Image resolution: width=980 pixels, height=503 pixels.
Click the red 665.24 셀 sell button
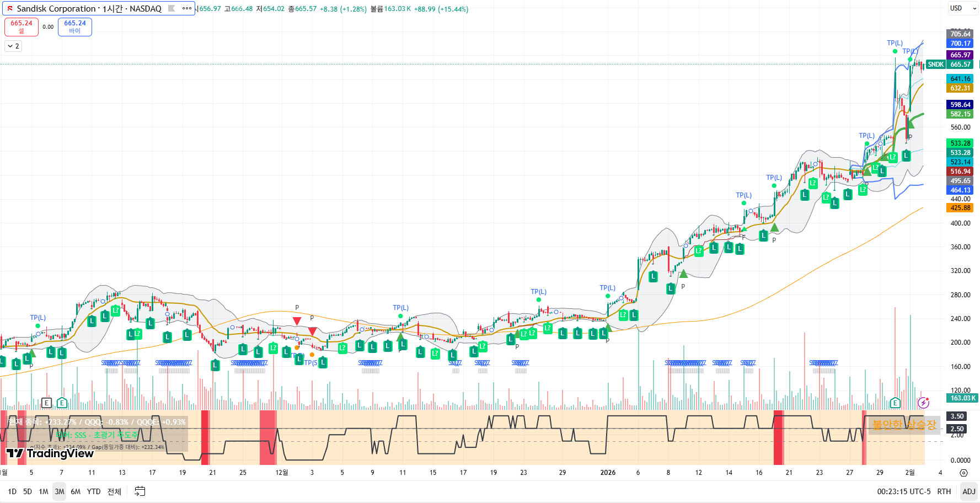[x=22, y=26]
